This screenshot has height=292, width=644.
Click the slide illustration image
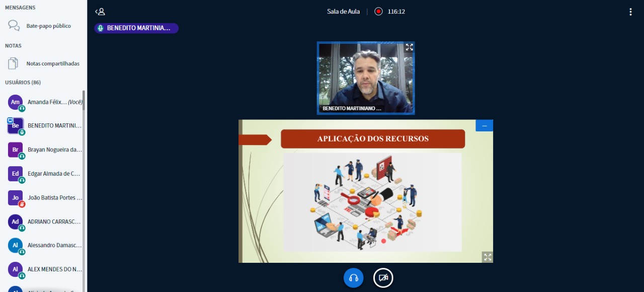coord(372,202)
